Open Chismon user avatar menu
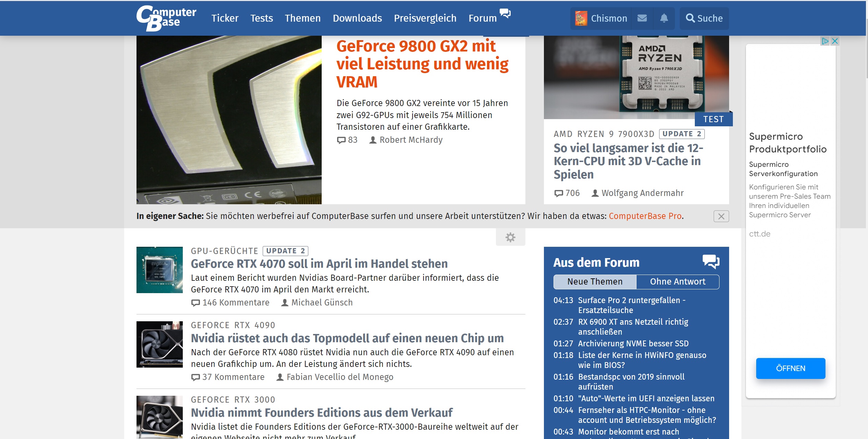The image size is (868, 439). pyautogui.click(x=581, y=18)
